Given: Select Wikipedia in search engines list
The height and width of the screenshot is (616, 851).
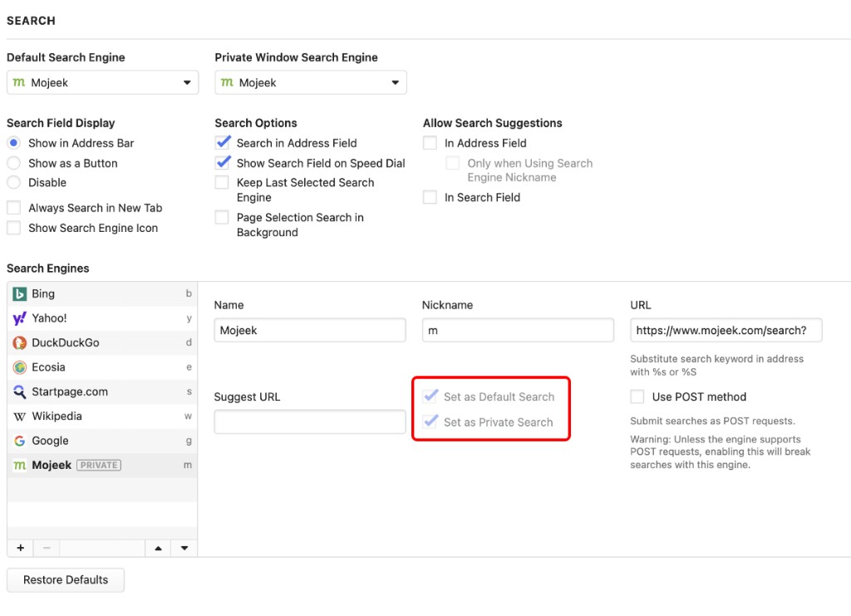Looking at the screenshot, I should 102,416.
